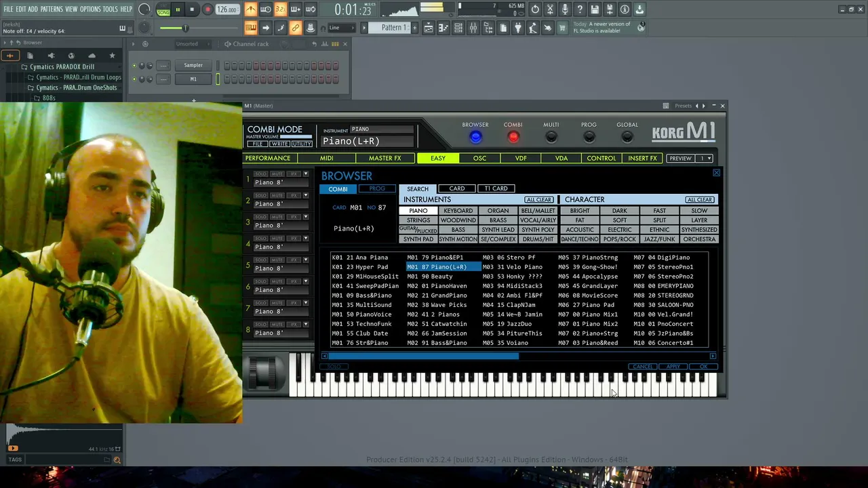Open the help question mark icon
Screen dimensions: 868x488
click(580, 9)
